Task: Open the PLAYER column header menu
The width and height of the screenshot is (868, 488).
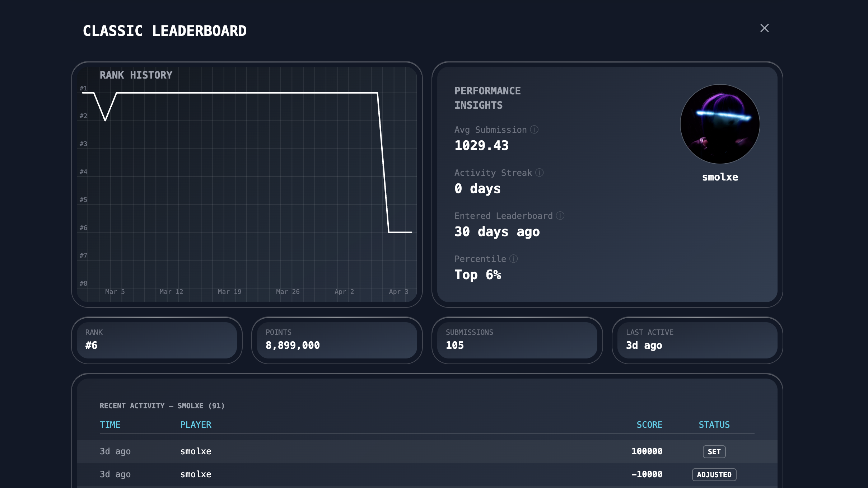Action: [x=196, y=424]
